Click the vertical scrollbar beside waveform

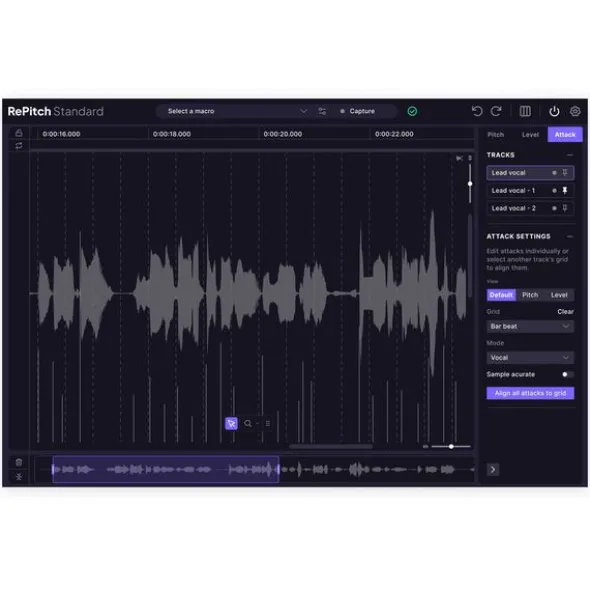(470, 256)
